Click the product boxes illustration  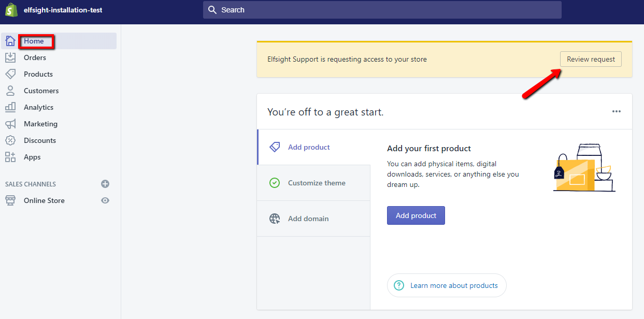(584, 167)
